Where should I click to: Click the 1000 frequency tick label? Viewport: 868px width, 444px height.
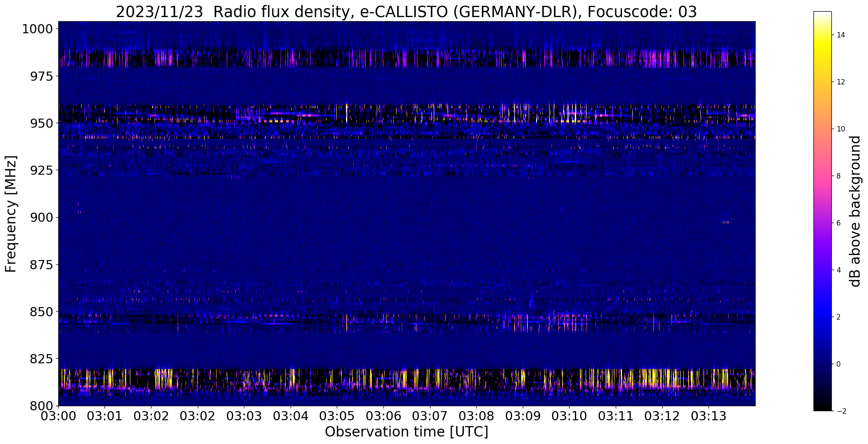[37, 29]
